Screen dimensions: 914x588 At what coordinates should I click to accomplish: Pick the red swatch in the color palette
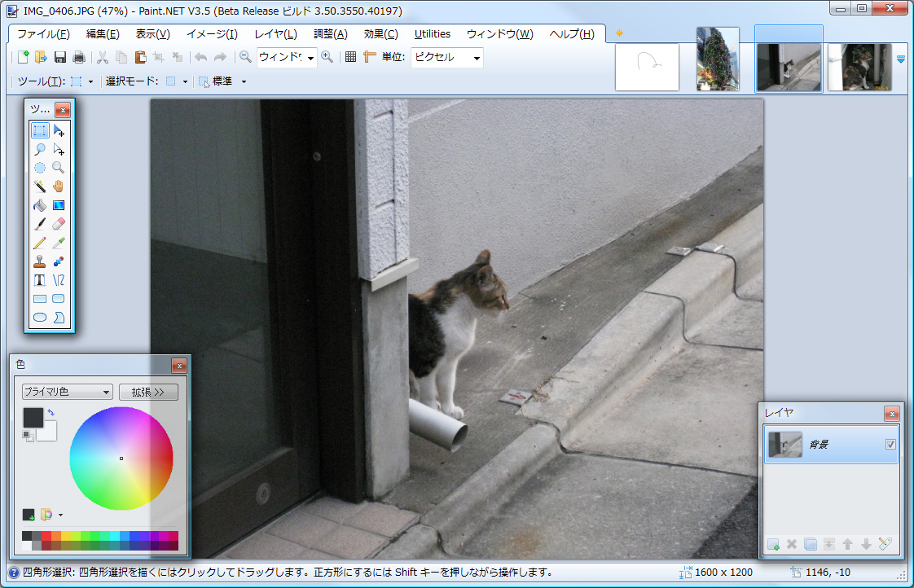point(46,536)
